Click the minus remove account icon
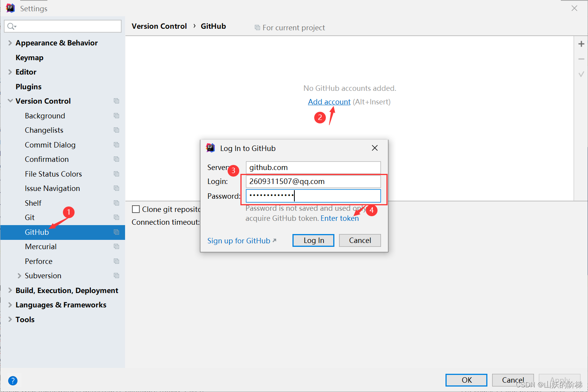 581,59
